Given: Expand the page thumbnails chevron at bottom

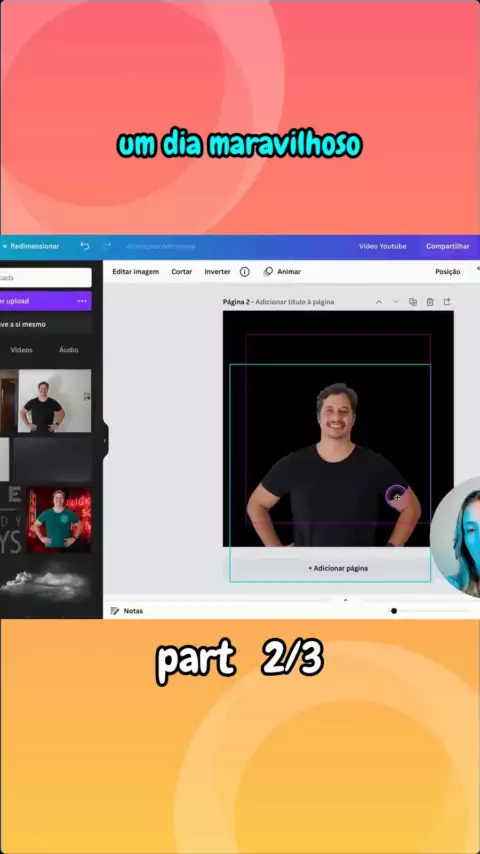Looking at the screenshot, I should (345, 600).
